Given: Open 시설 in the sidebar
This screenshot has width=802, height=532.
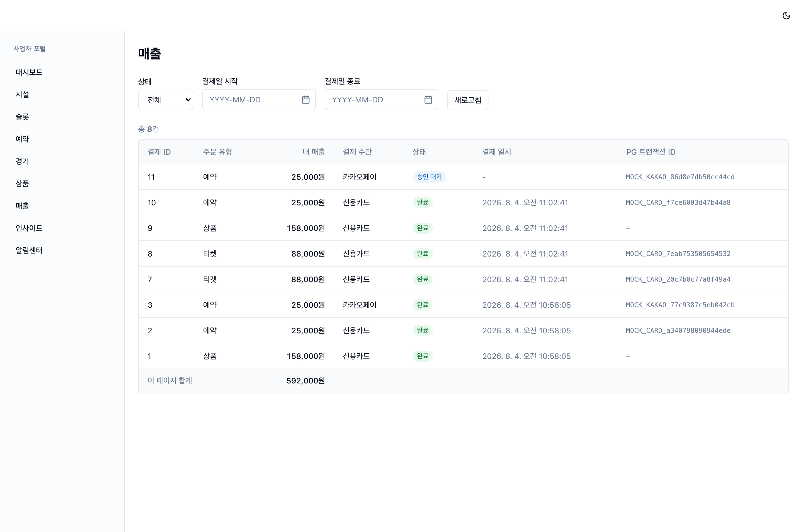Looking at the screenshot, I should pos(22,95).
